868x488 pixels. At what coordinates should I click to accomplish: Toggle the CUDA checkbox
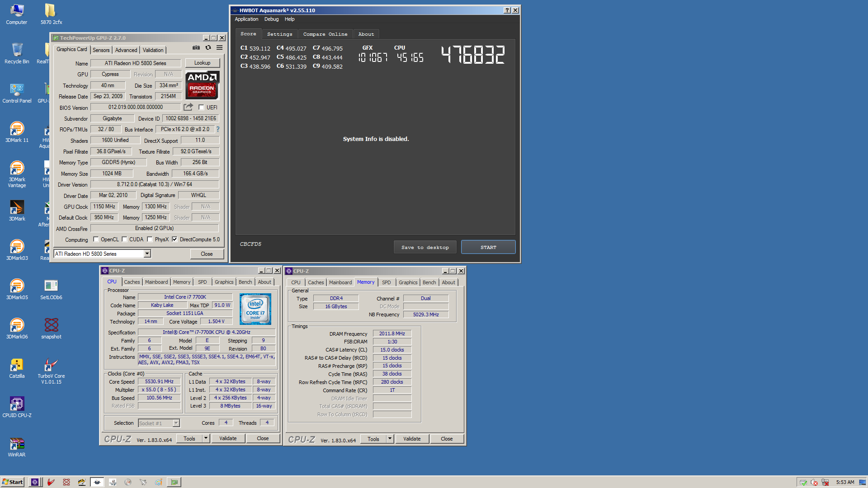(124, 239)
